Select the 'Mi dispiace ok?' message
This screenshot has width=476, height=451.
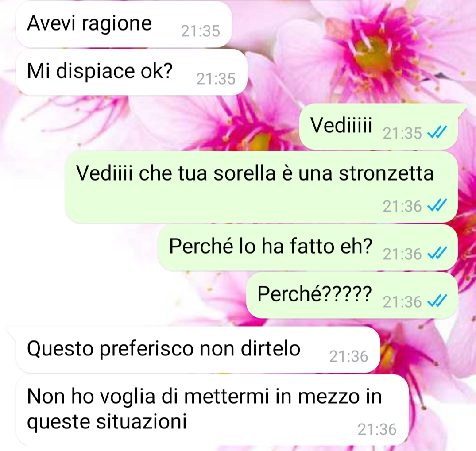132,72
